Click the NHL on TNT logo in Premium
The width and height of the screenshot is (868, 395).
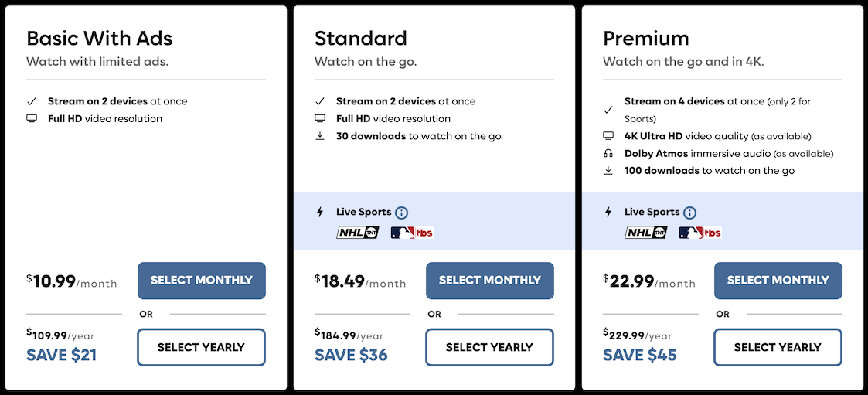pyautogui.click(x=646, y=232)
